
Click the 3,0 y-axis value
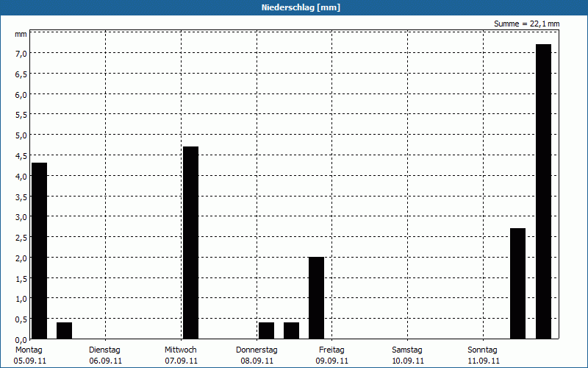pos(21,217)
